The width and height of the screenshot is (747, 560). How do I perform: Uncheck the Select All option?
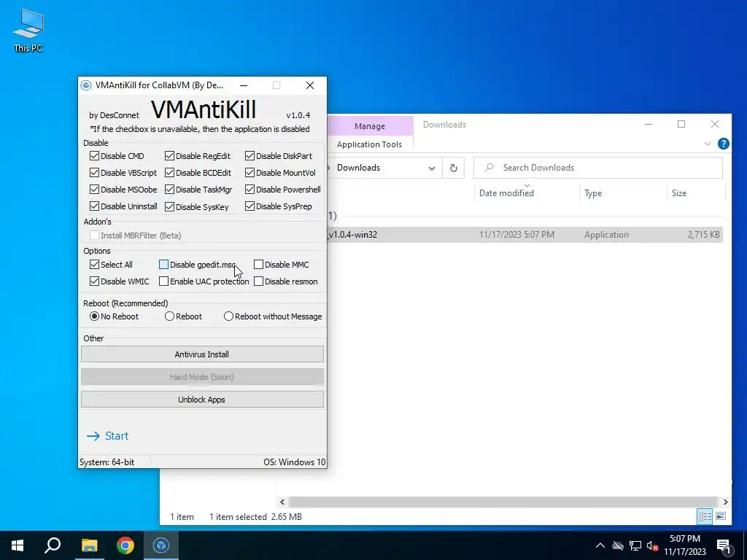(94, 264)
